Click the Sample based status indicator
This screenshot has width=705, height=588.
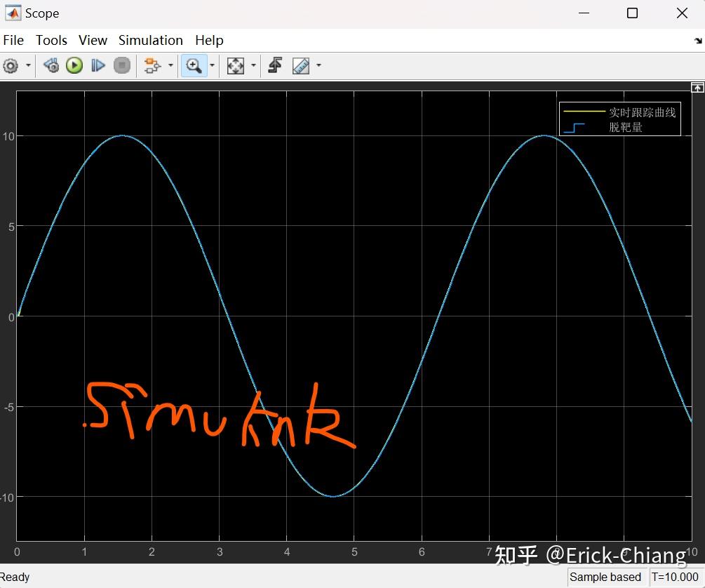606,577
